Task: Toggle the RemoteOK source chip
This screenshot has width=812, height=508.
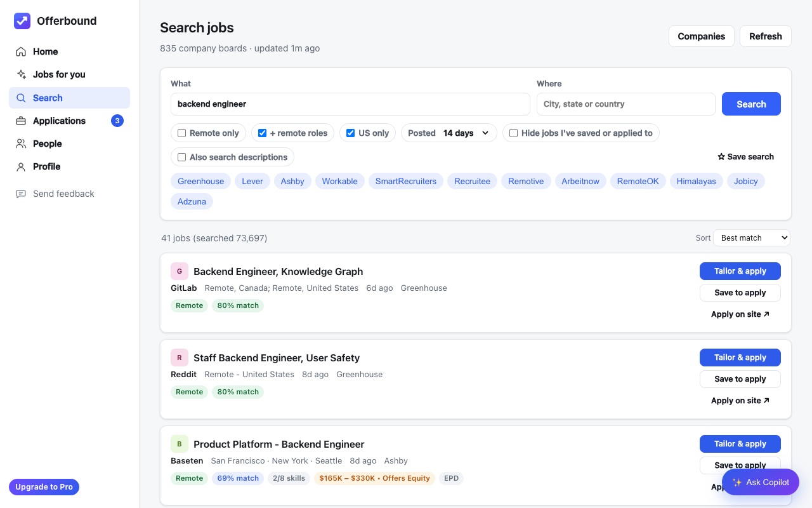Action: click(638, 181)
